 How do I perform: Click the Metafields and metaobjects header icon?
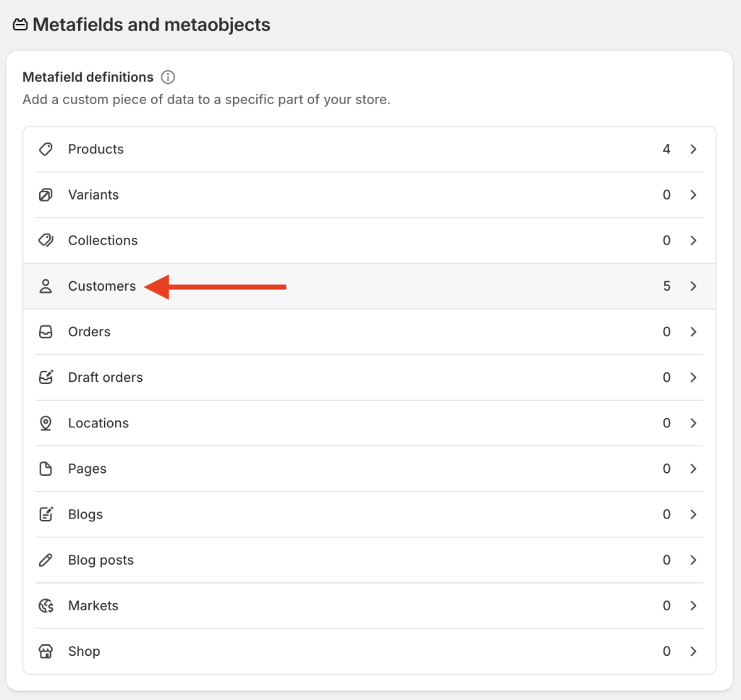[20, 25]
